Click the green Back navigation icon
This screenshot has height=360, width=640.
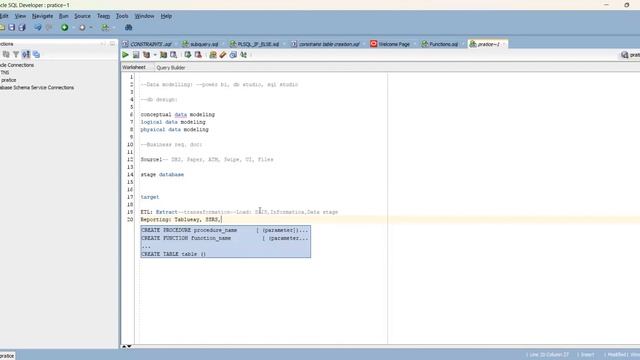(64, 27)
